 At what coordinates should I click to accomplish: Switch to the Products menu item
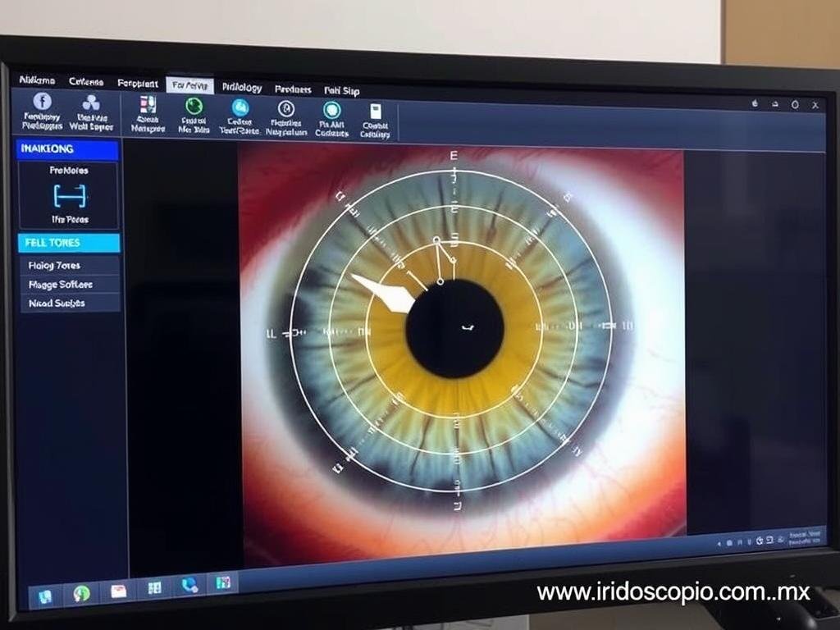point(294,89)
